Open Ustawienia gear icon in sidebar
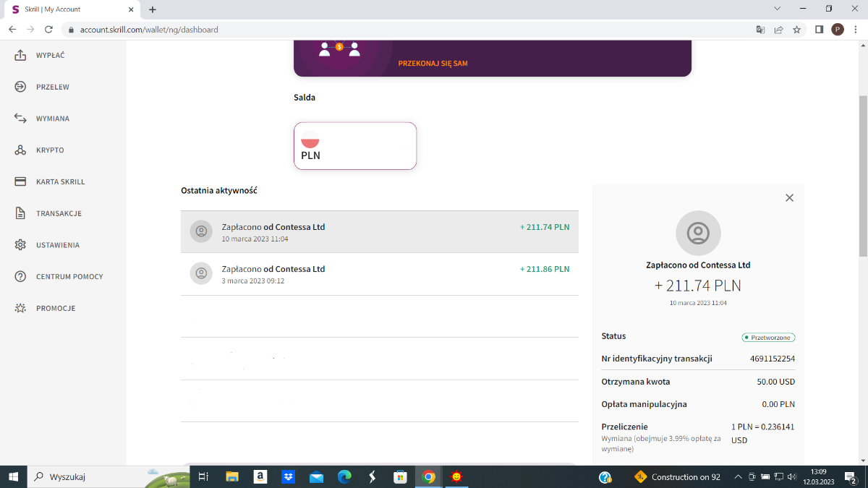868x488 pixels. coord(21,245)
